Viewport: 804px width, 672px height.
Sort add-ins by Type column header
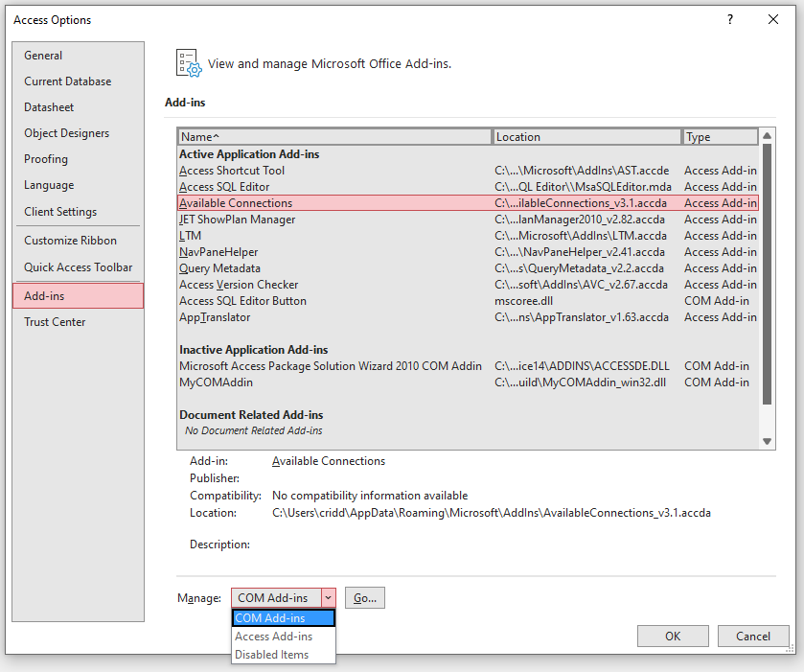pos(720,137)
